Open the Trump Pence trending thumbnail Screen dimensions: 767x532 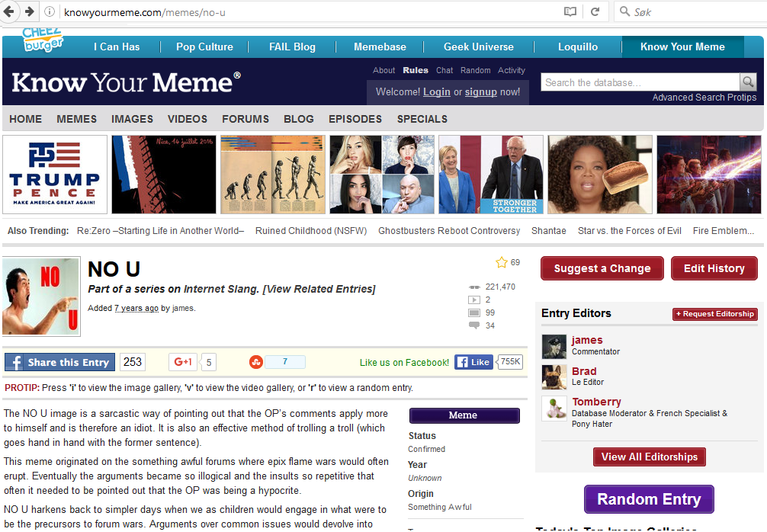tap(55, 175)
